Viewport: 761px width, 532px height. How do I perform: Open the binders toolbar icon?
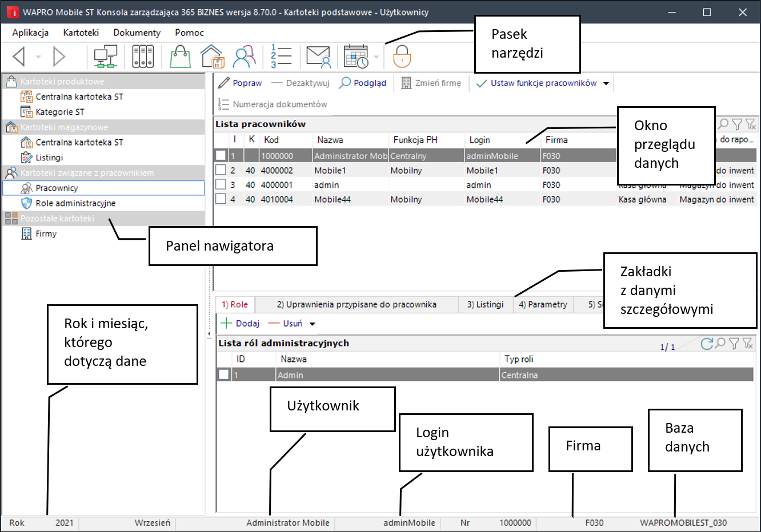143,57
